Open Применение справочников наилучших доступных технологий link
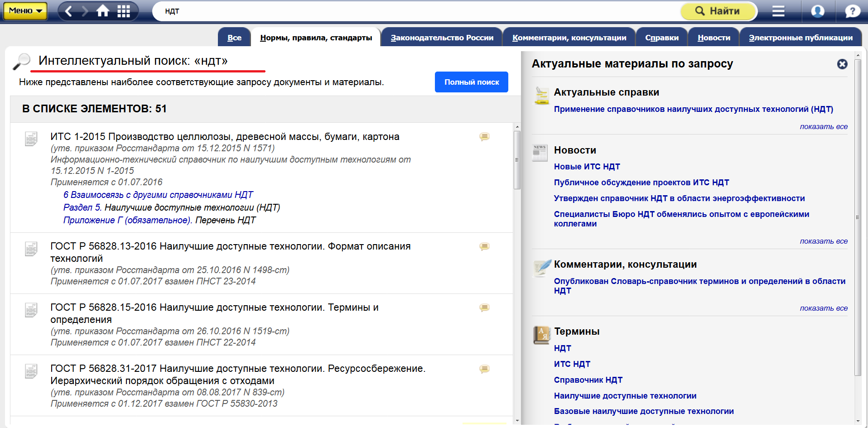This screenshot has width=868, height=428. tap(694, 109)
